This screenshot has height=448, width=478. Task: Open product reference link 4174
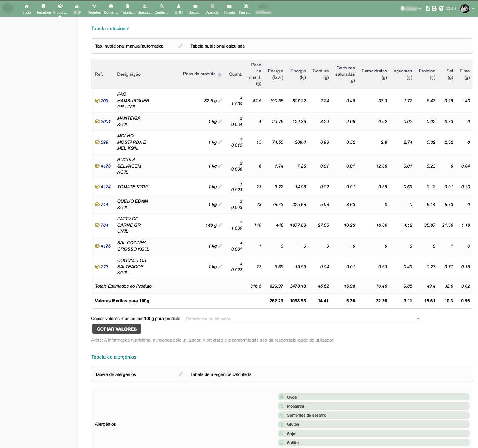(x=105, y=187)
